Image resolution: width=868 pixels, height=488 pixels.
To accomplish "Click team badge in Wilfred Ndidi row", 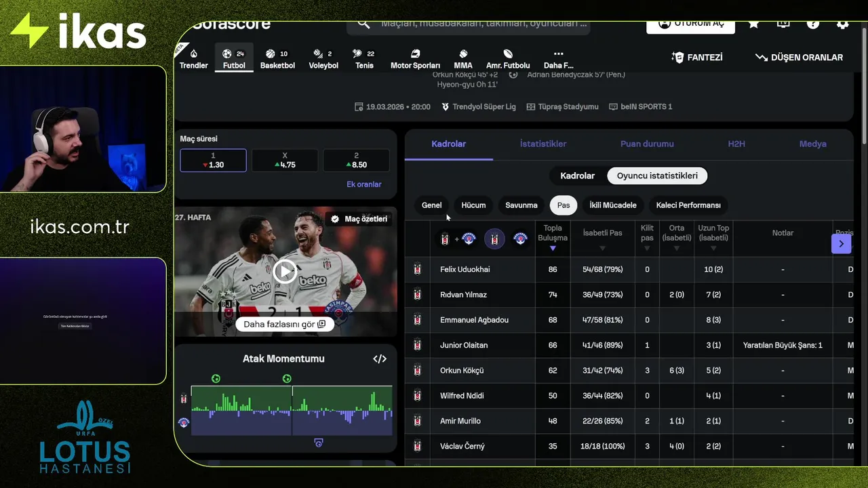I will coord(417,395).
